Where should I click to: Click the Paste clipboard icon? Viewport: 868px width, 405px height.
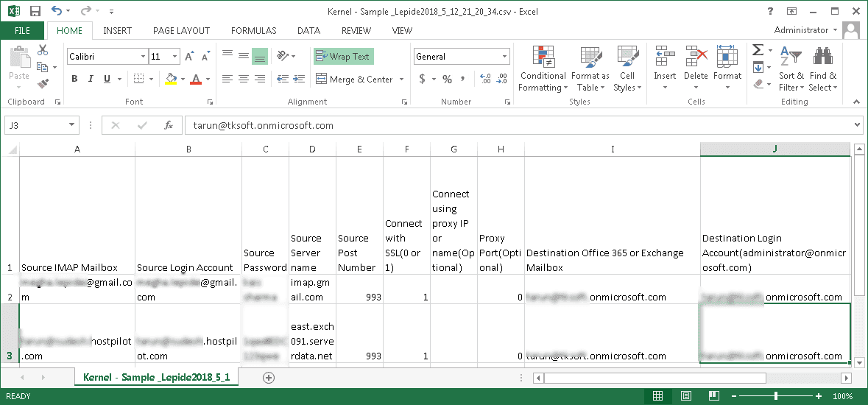point(19,57)
